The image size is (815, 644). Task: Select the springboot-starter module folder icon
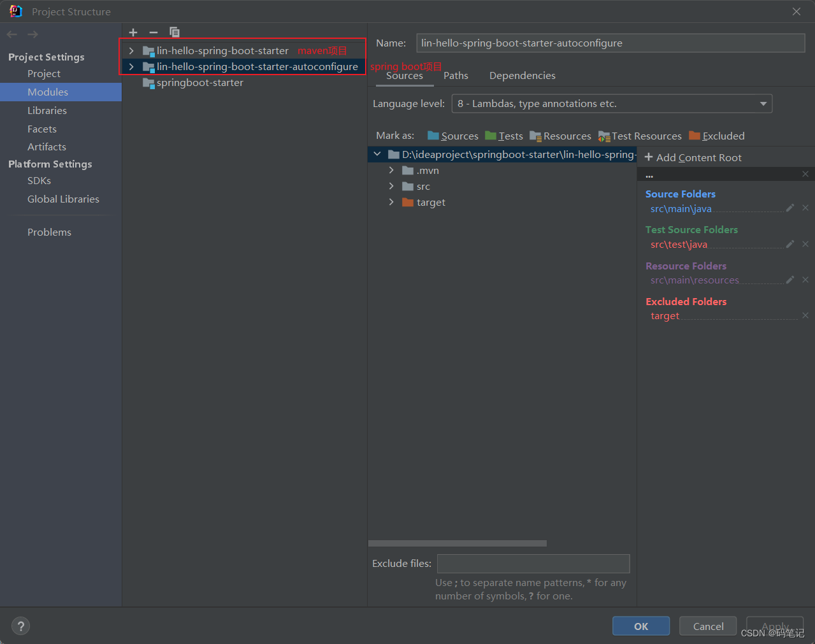tap(148, 83)
